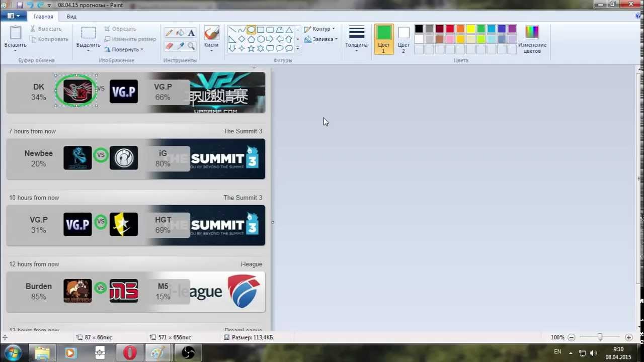Choose the Right arrow shape

click(270, 39)
